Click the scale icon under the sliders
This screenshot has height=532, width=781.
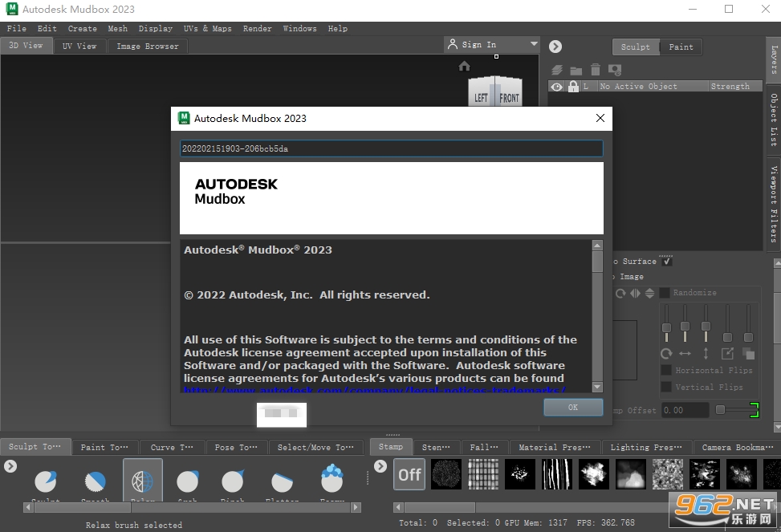click(x=727, y=354)
